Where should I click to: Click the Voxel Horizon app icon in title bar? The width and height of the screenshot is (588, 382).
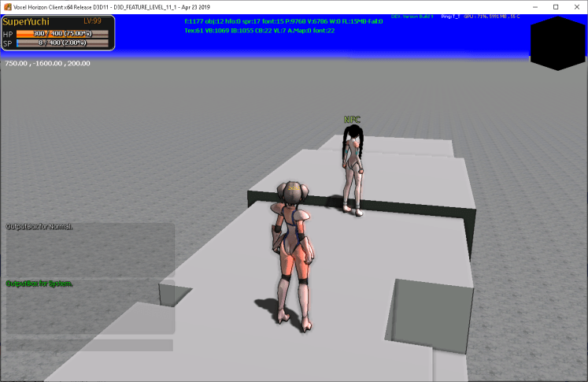tap(8, 7)
